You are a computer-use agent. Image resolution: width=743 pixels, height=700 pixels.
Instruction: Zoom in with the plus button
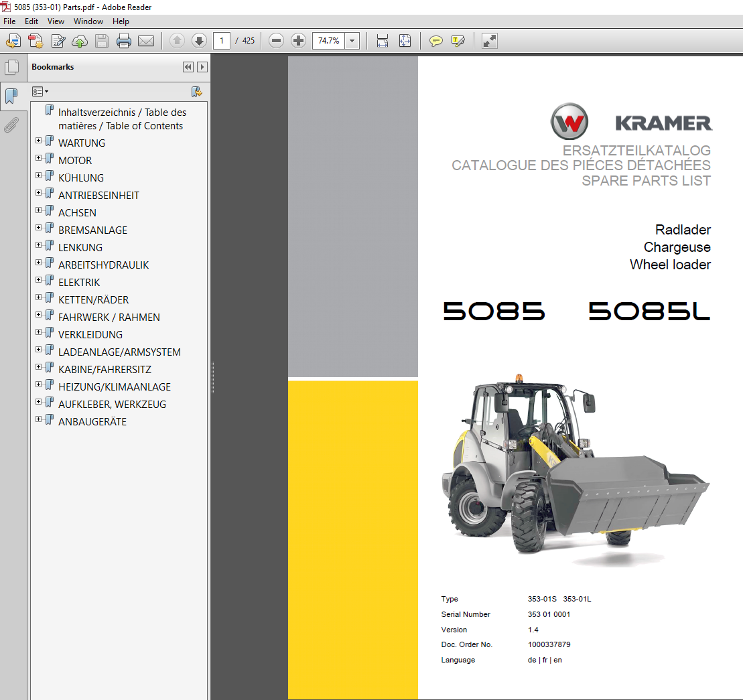(x=299, y=41)
